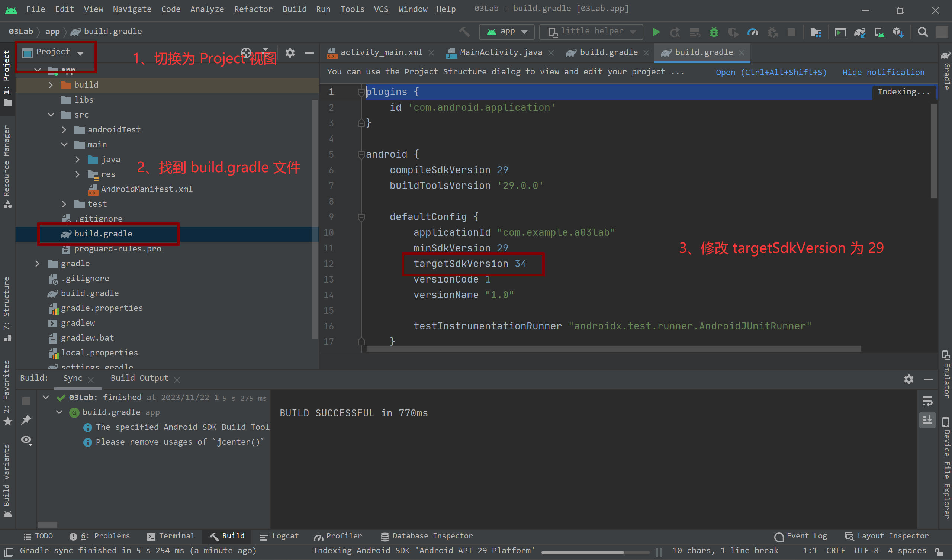
Task: Open the Profile app gauge icon
Action: pos(753,32)
